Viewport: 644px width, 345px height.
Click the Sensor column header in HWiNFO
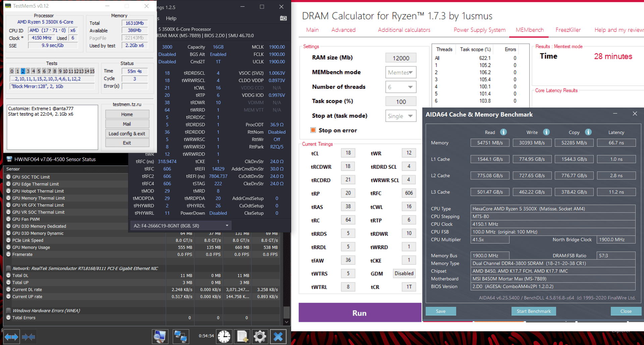65,169
